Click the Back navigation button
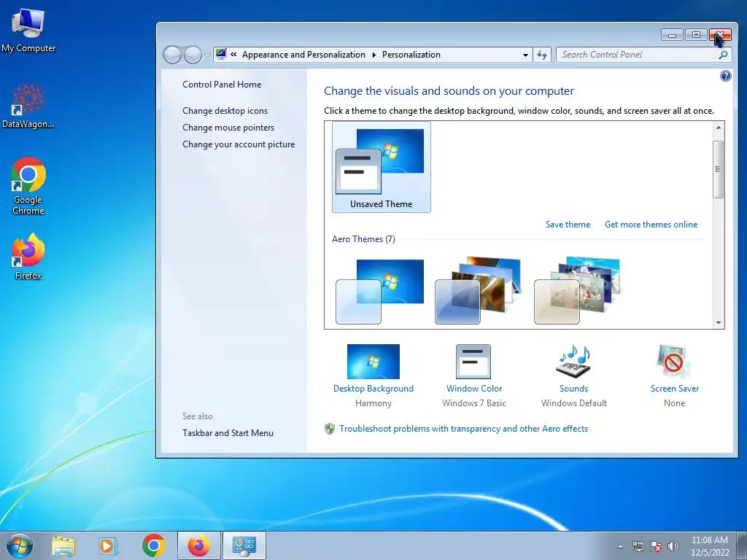 [172, 55]
